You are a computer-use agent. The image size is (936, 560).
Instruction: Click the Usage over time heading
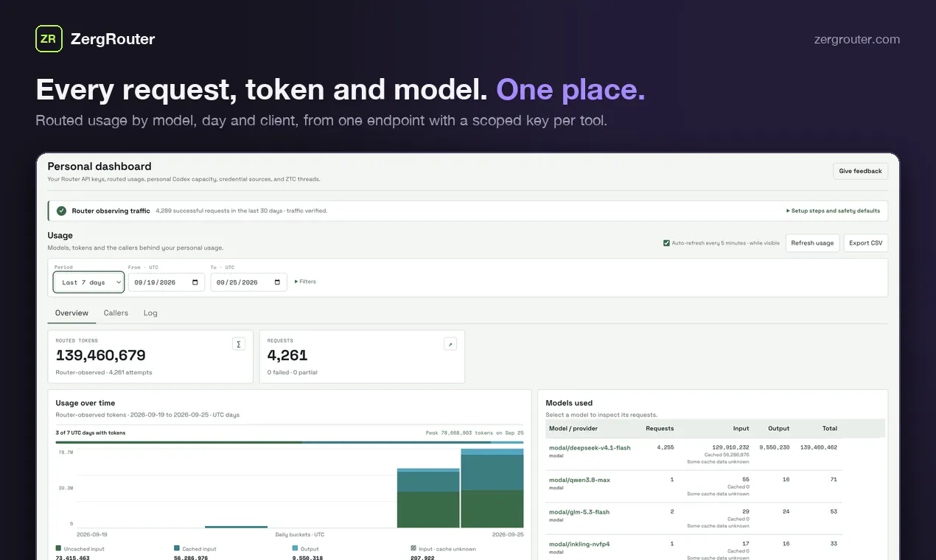[85, 403]
